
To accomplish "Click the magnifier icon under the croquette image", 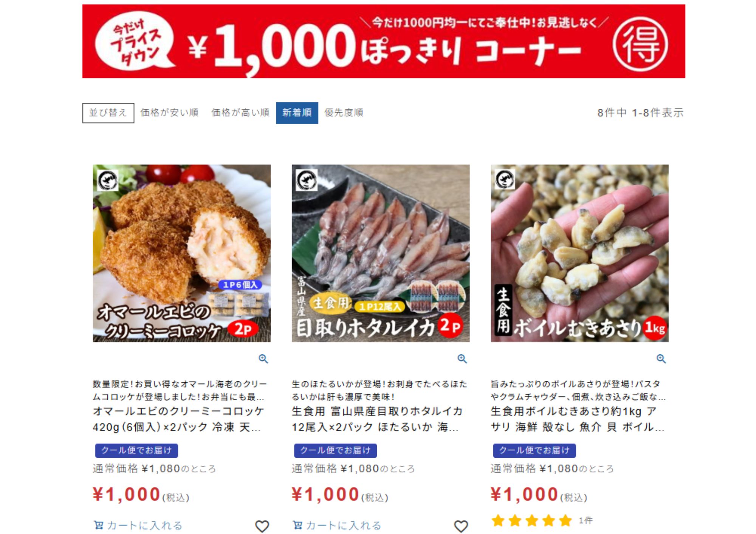I will coord(263,358).
